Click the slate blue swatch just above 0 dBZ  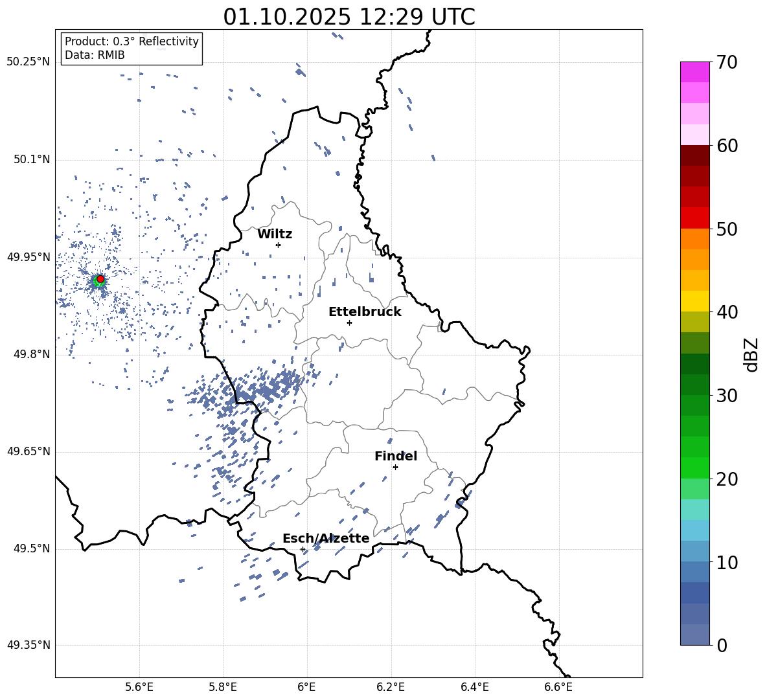(x=694, y=635)
